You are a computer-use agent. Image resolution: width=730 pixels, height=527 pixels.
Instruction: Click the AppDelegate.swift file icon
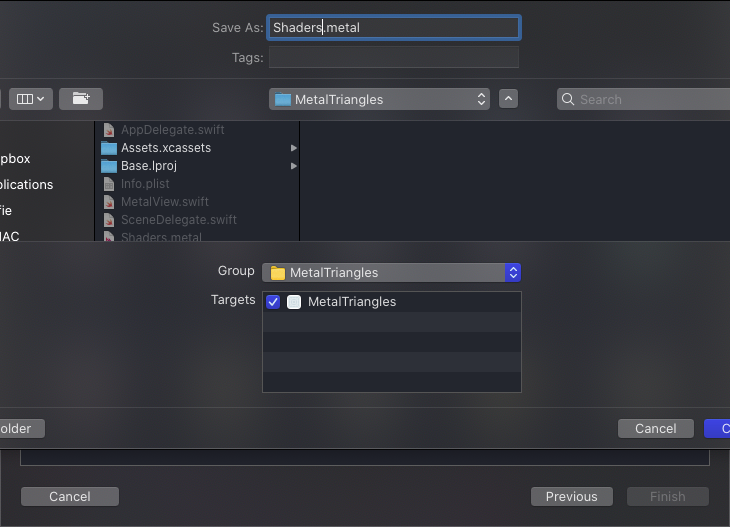(x=109, y=130)
